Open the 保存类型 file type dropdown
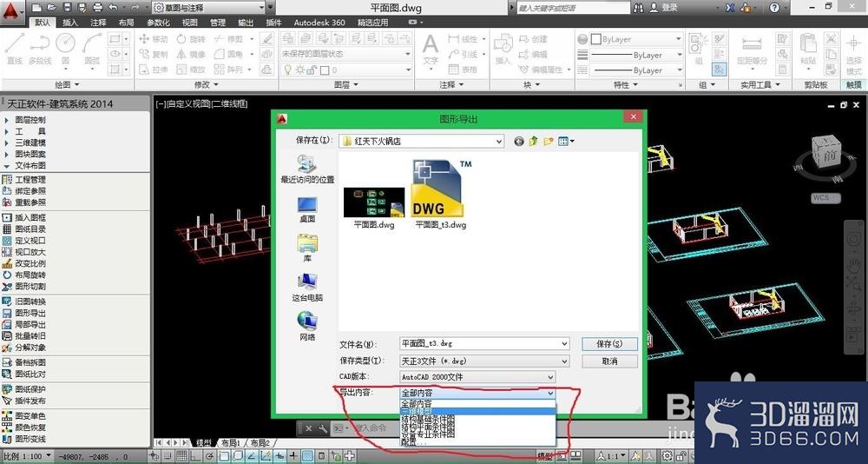868x464 pixels. 564,361
